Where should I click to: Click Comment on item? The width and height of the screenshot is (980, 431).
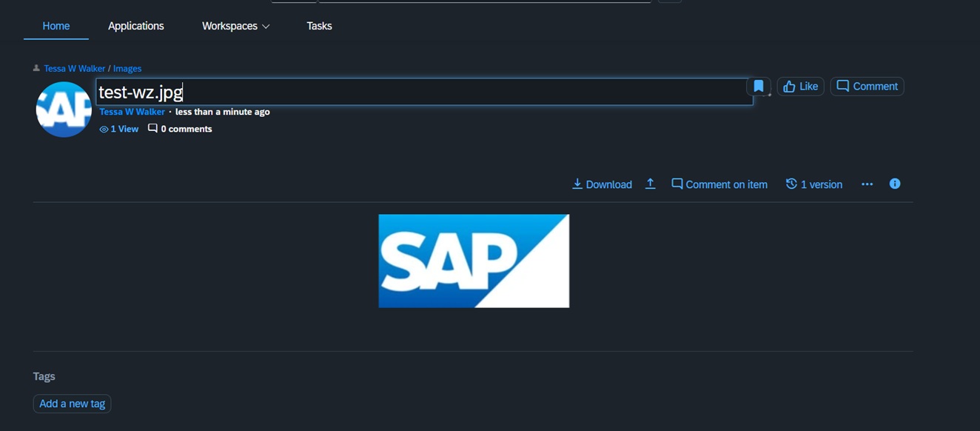tap(719, 184)
